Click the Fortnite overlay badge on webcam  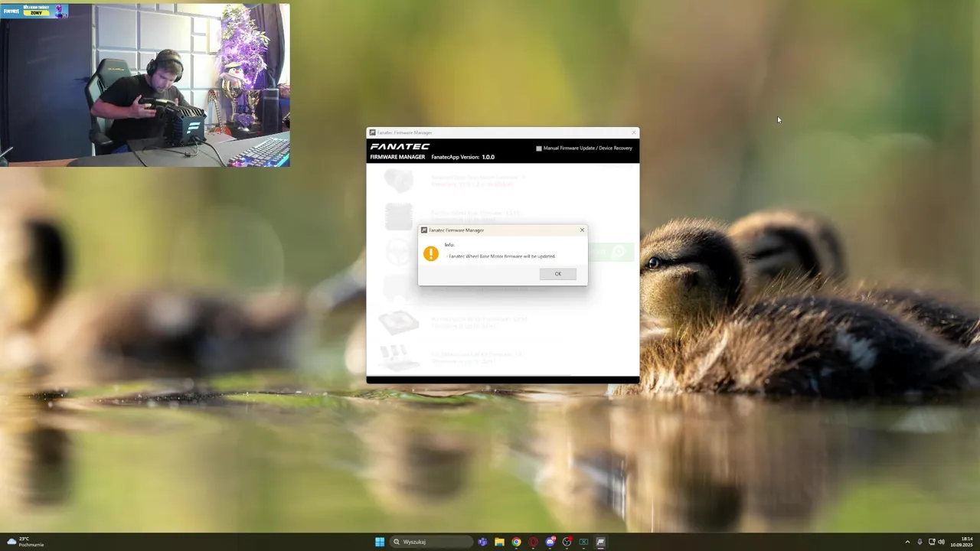[35, 10]
